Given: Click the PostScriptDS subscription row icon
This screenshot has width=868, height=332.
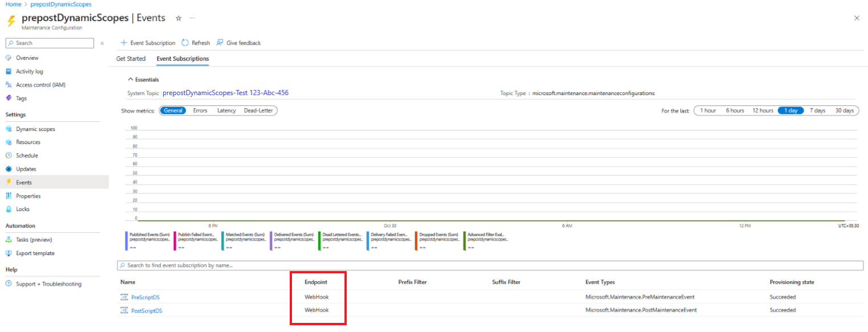Looking at the screenshot, I should pos(124,310).
